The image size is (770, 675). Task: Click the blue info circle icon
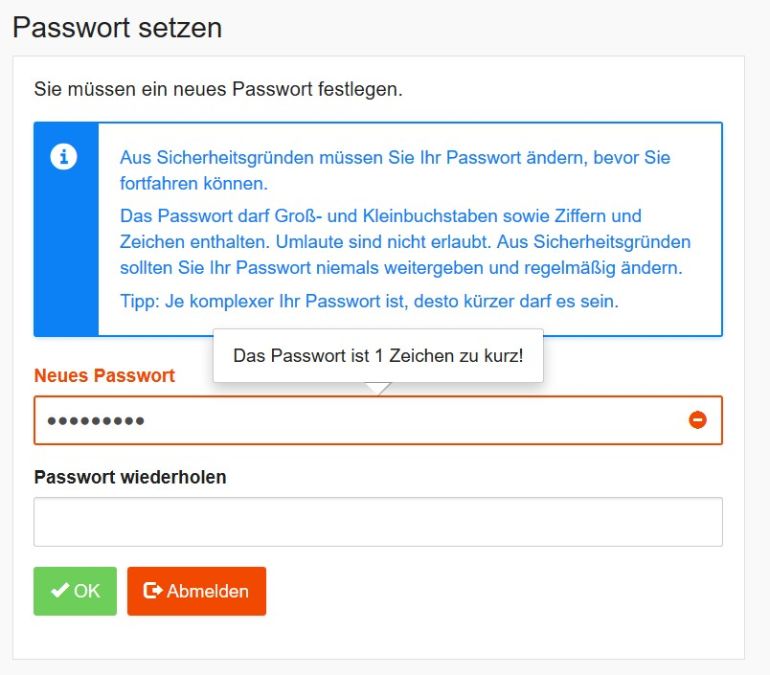64,157
